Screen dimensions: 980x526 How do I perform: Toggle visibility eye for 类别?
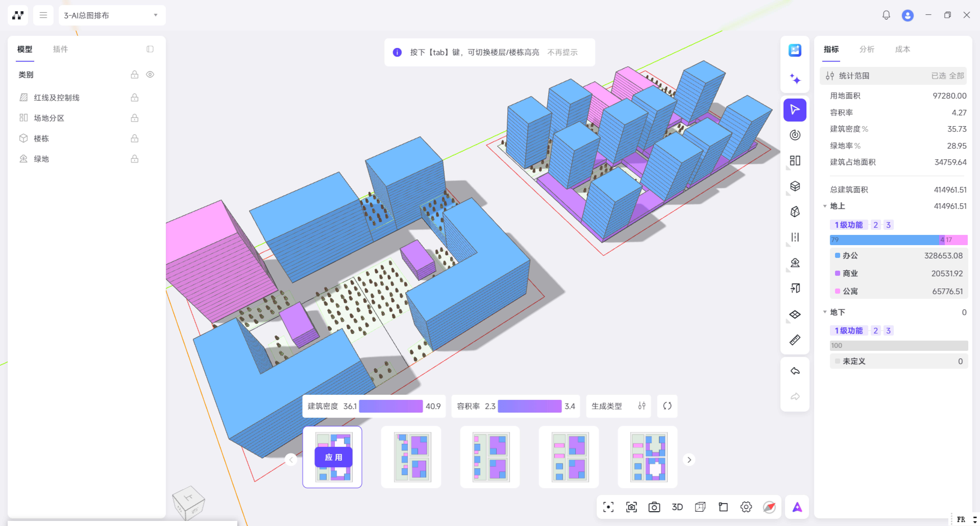tap(150, 75)
